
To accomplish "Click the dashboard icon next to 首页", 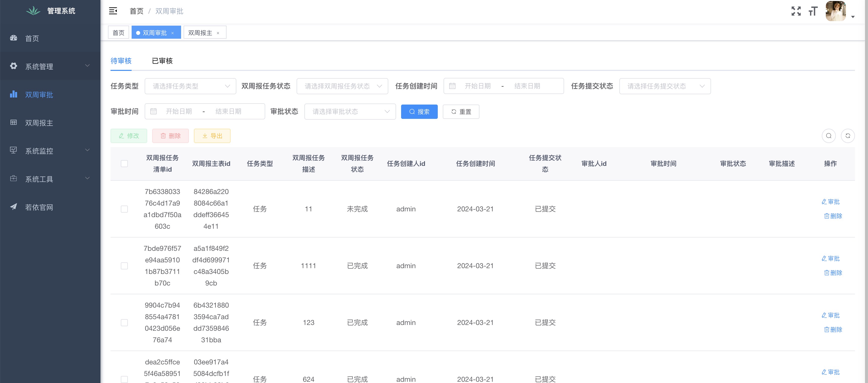I will click(x=14, y=38).
